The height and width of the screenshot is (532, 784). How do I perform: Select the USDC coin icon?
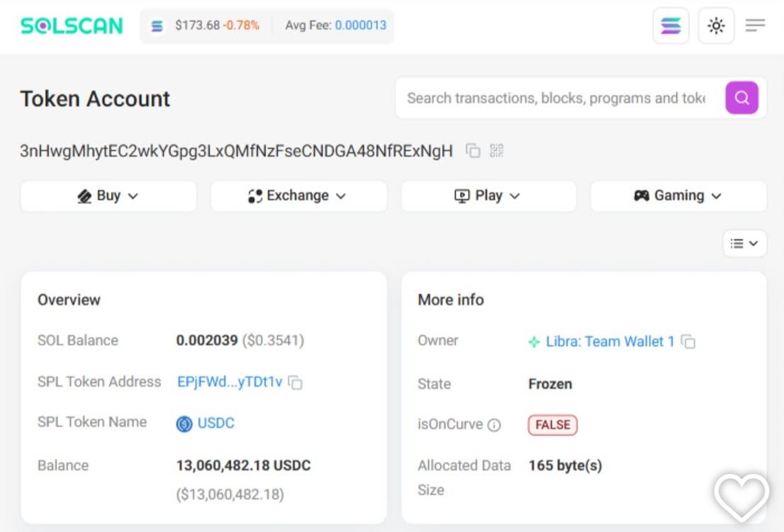[184, 424]
